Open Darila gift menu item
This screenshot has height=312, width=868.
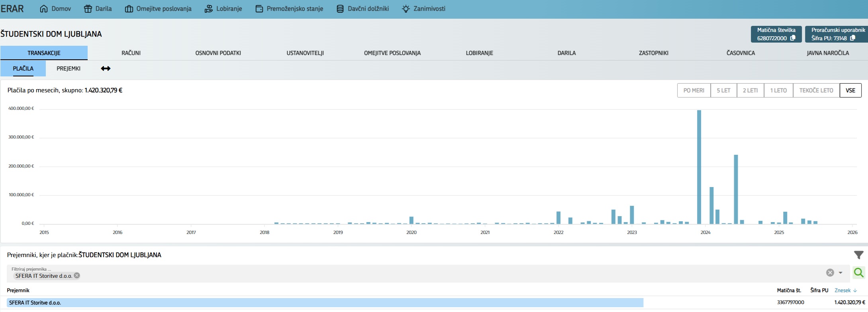tap(98, 9)
